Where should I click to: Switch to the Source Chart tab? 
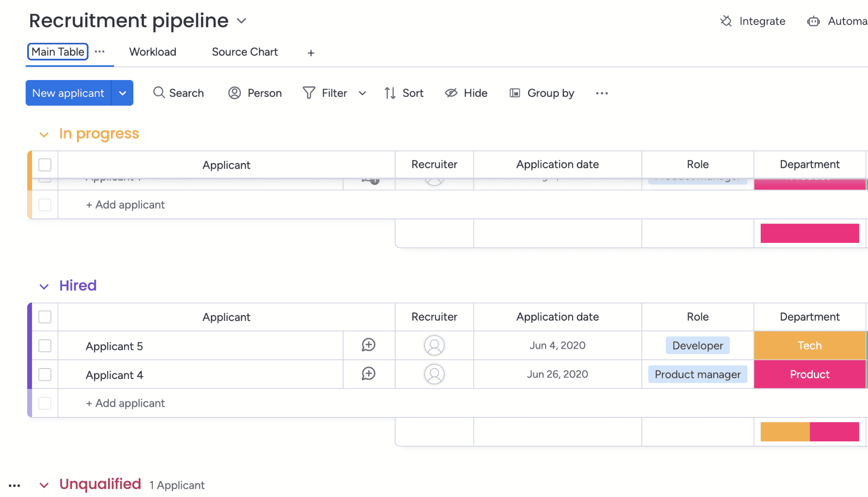point(245,52)
